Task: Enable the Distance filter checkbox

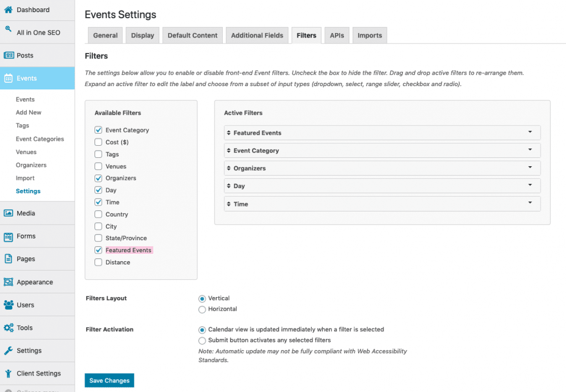Action: click(98, 262)
